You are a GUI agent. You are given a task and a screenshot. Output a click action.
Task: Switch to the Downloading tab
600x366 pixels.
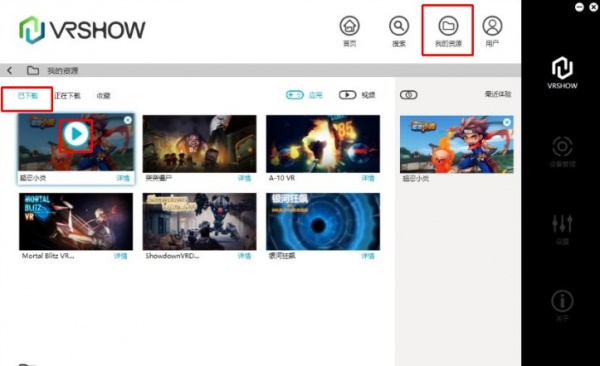pos(67,96)
